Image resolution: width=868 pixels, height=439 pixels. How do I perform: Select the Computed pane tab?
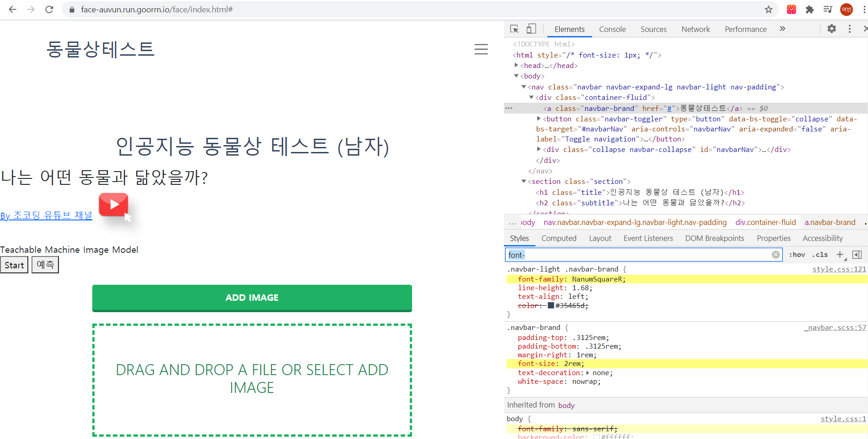point(559,238)
